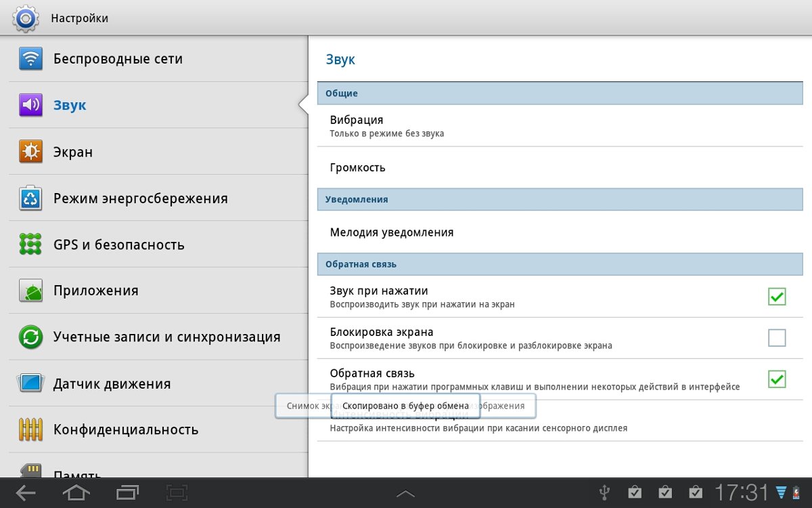Open Экран via its brightness icon

click(x=30, y=152)
